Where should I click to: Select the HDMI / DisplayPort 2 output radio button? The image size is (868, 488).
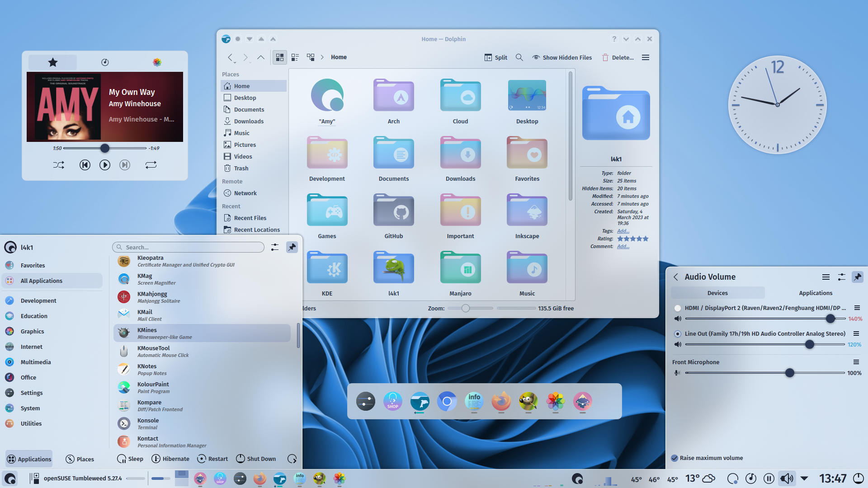[677, 308]
